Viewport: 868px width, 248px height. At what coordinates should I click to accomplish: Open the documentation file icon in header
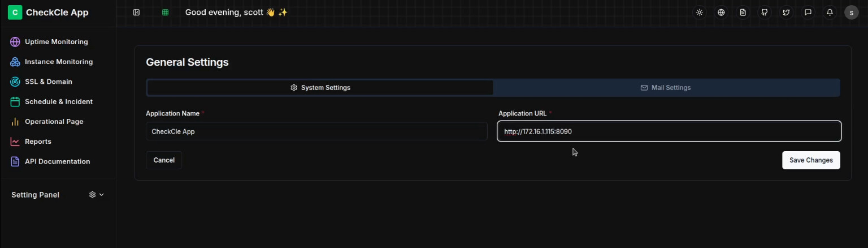pos(743,12)
